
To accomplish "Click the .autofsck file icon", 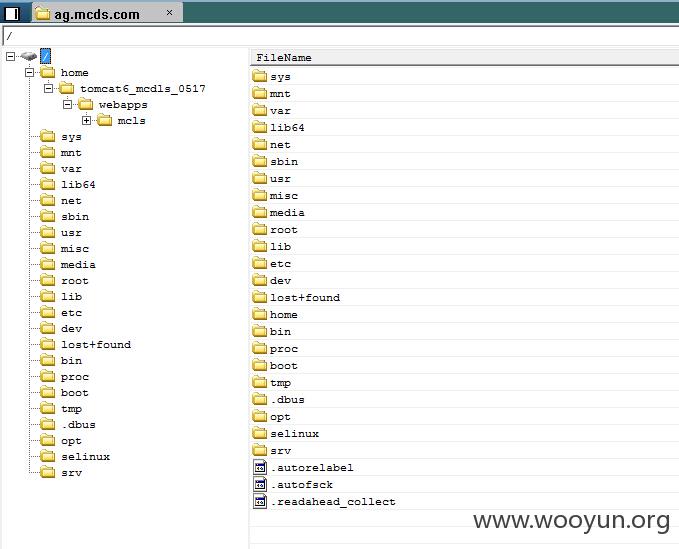I will click(x=260, y=484).
